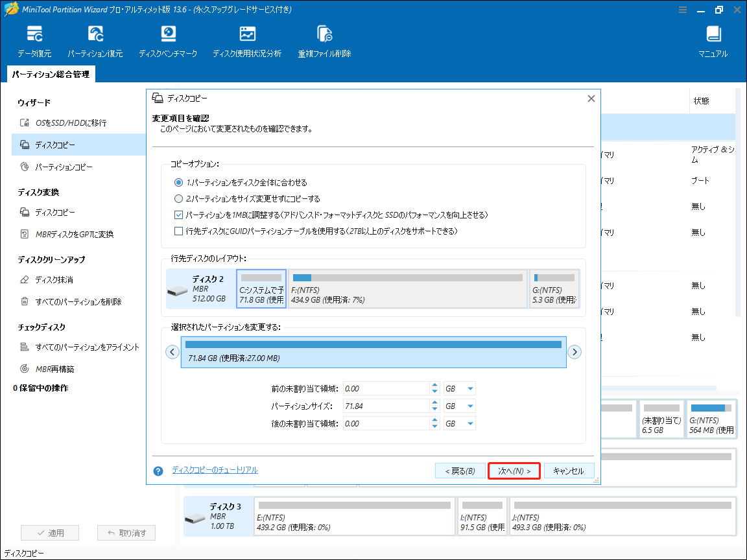The height and width of the screenshot is (560, 747).
Task: Open the マニュアル icon
Action: point(713,41)
